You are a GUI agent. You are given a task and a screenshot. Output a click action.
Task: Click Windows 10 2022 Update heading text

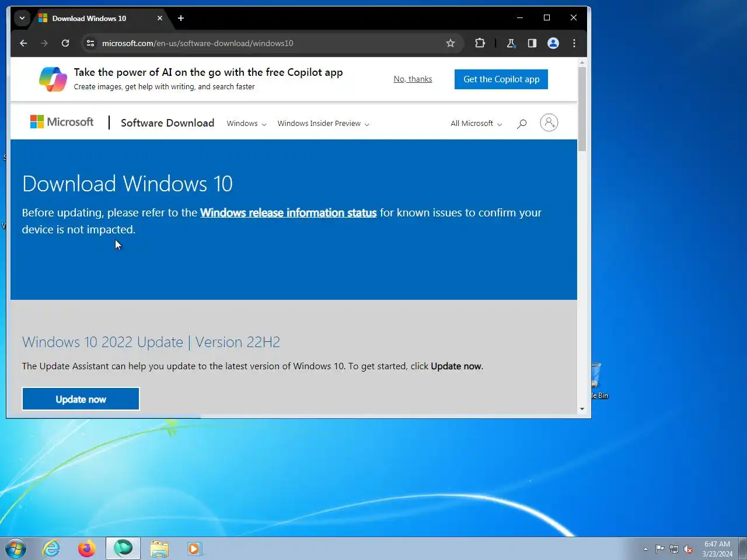tap(151, 342)
